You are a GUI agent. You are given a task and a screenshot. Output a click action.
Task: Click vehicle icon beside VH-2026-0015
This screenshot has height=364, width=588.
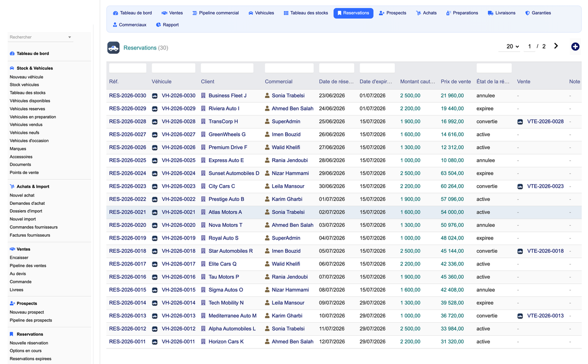tap(155, 290)
